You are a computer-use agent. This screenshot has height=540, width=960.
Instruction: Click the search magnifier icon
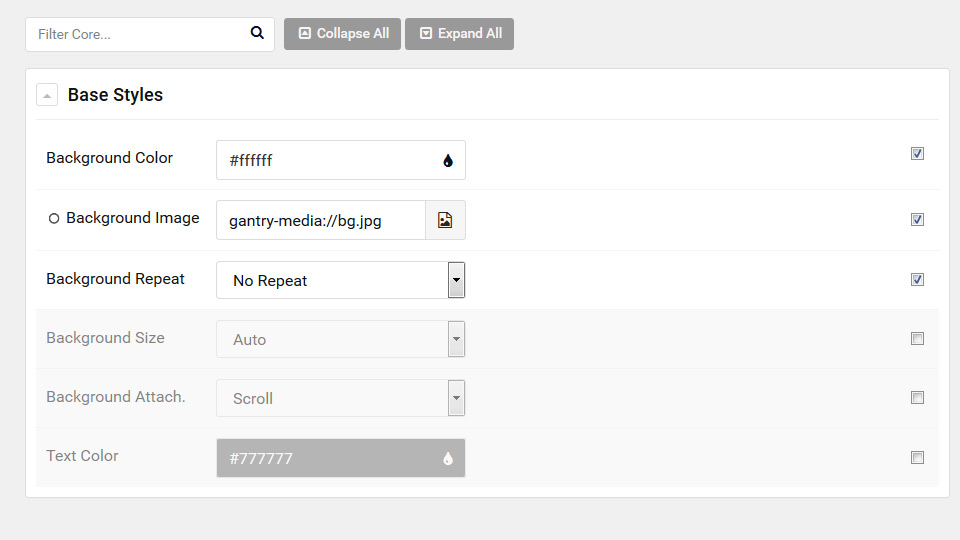pyautogui.click(x=257, y=33)
